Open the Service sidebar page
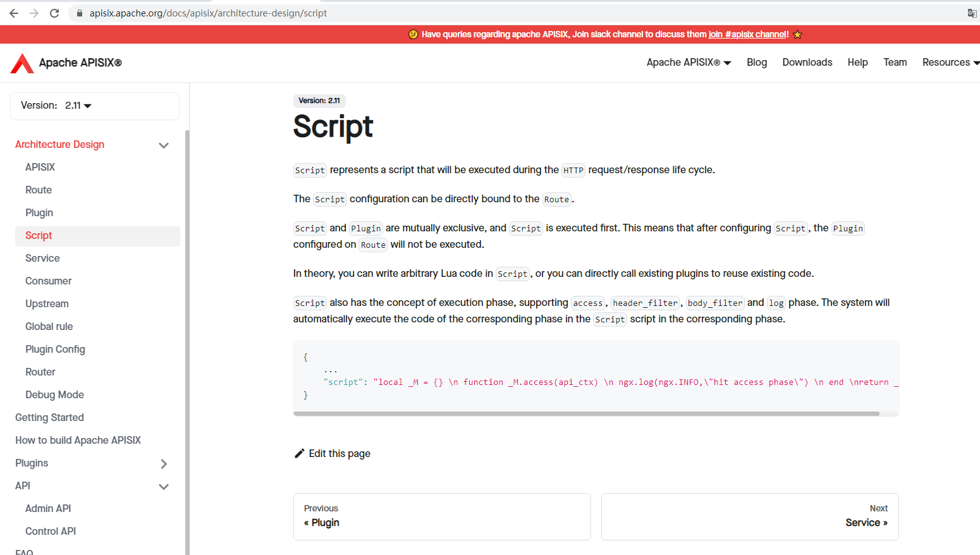This screenshot has width=980, height=555. (x=42, y=258)
